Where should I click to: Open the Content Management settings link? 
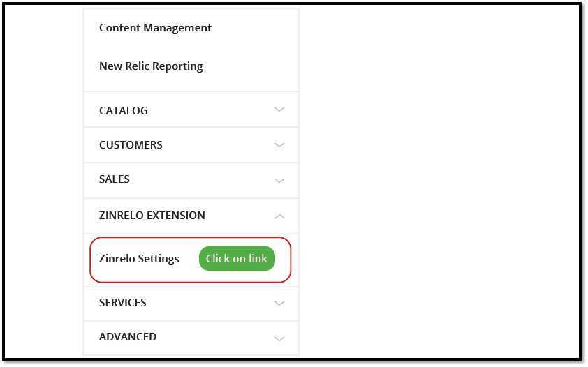tap(155, 28)
